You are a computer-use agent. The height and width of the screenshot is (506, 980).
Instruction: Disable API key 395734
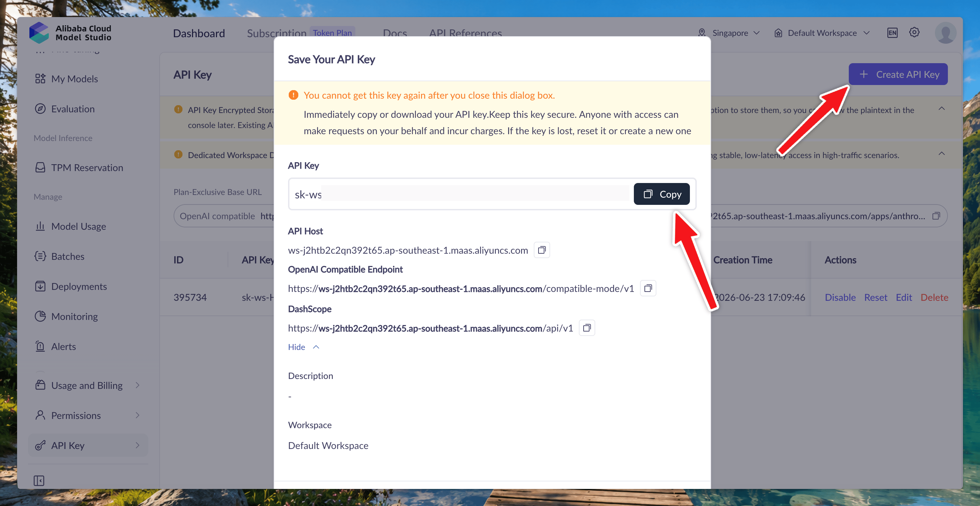tap(840, 297)
